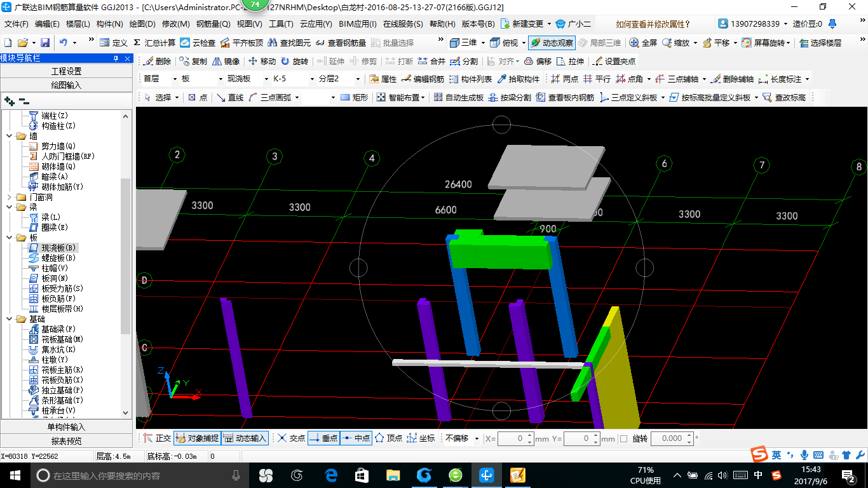Toggle 动态观察 dynamic orbit mode
This screenshot has height=488, width=868.
tap(551, 43)
